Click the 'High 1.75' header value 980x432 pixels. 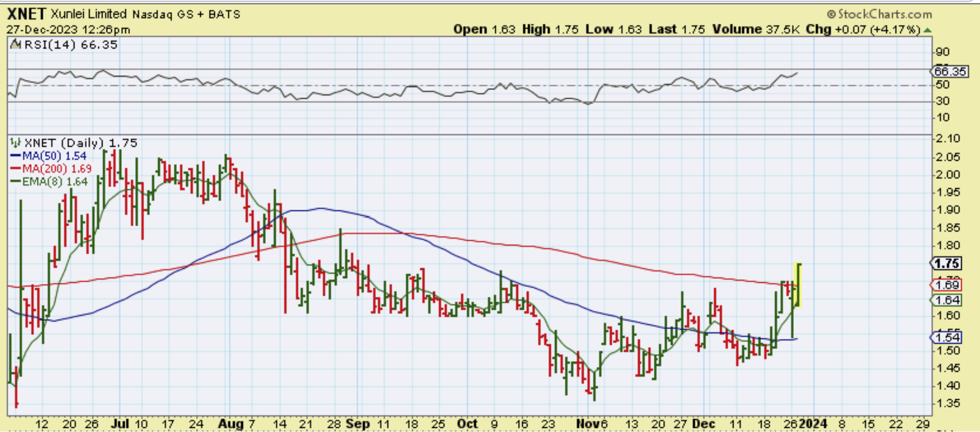(550, 30)
